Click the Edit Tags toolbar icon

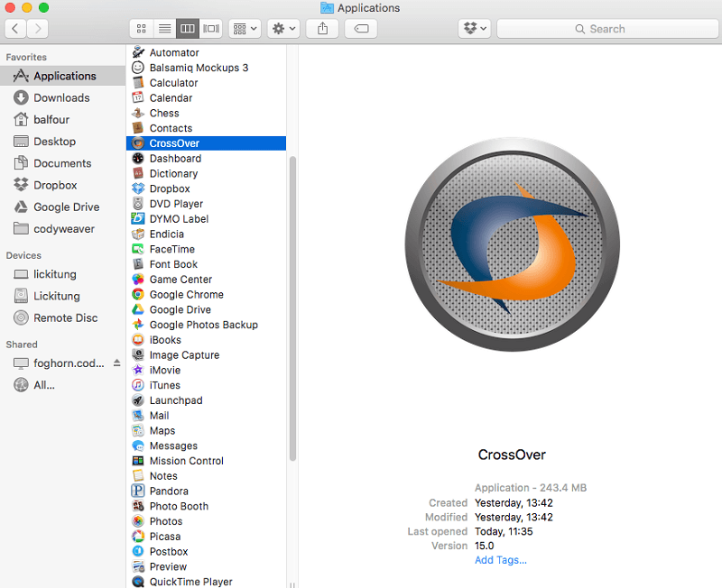coord(361,29)
